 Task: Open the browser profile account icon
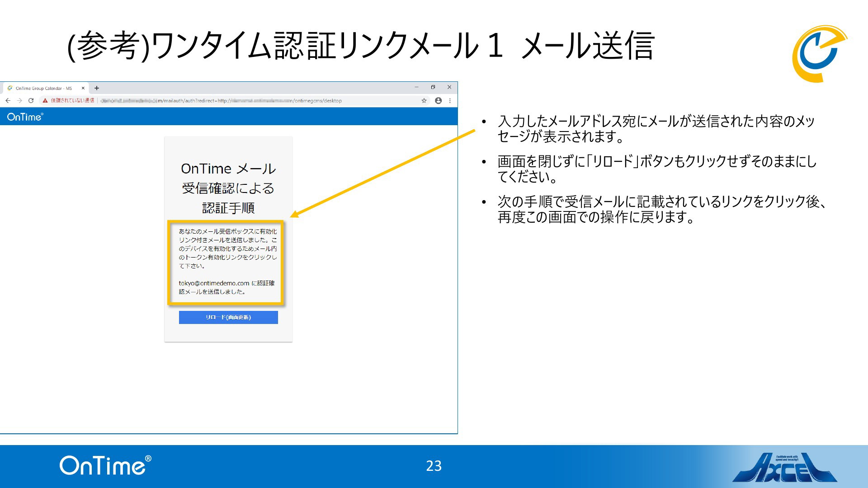(x=438, y=101)
